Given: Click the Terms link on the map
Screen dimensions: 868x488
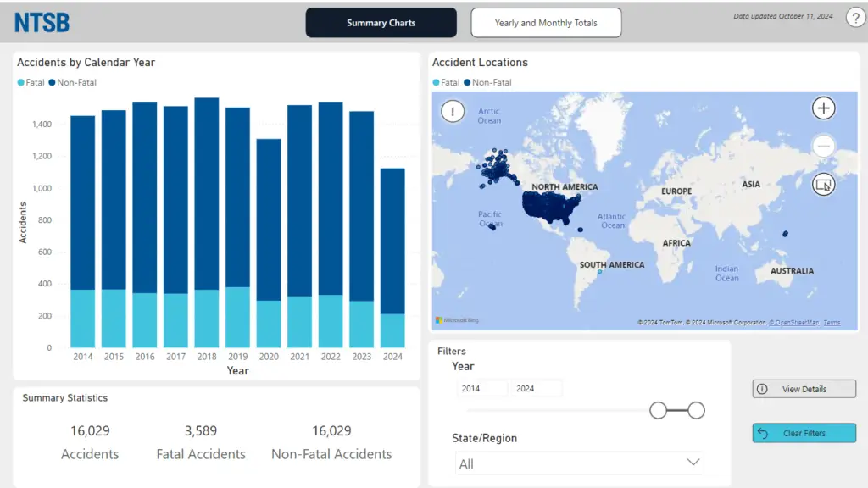Looking at the screenshot, I should [x=832, y=323].
